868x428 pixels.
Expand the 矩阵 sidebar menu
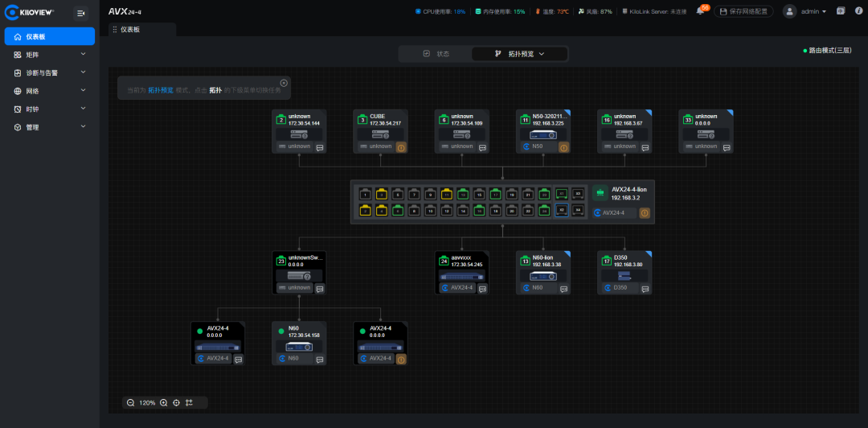(x=50, y=55)
